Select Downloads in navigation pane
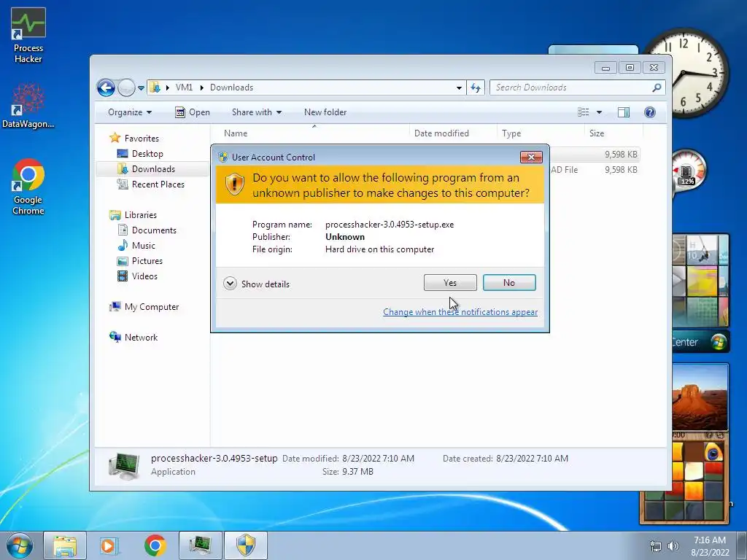This screenshot has height=560, width=747. [152, 169]
